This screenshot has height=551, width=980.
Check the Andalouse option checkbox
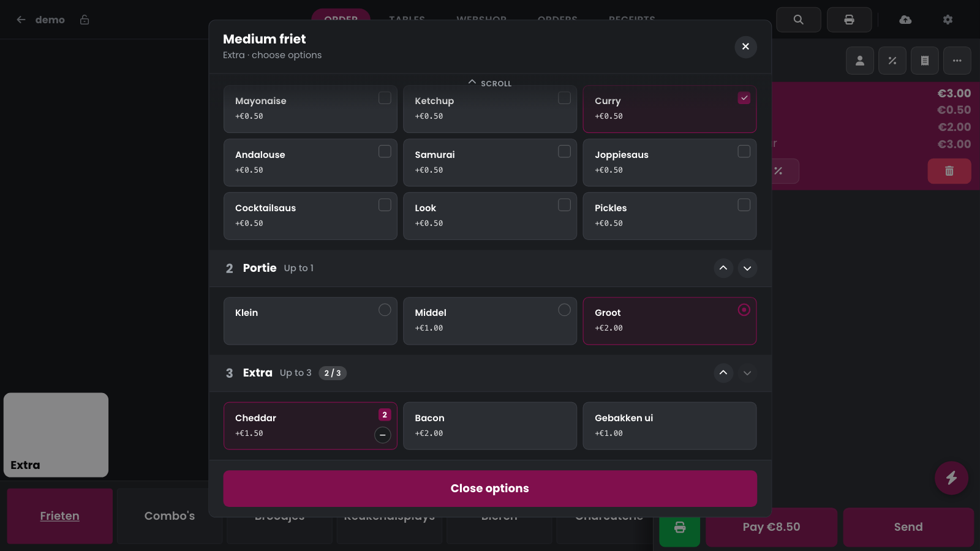pyautogui.click(x=385, y=151)
